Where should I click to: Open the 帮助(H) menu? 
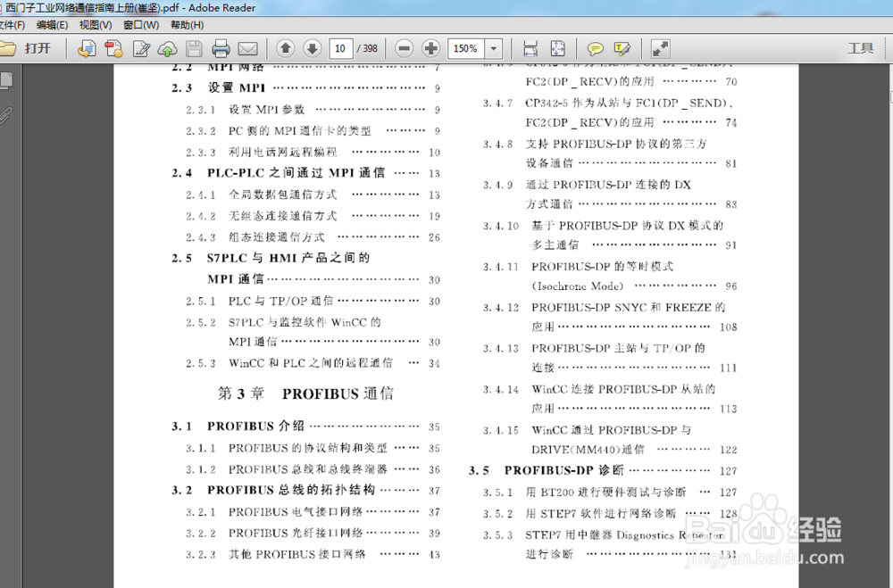(x=187, y=25)
